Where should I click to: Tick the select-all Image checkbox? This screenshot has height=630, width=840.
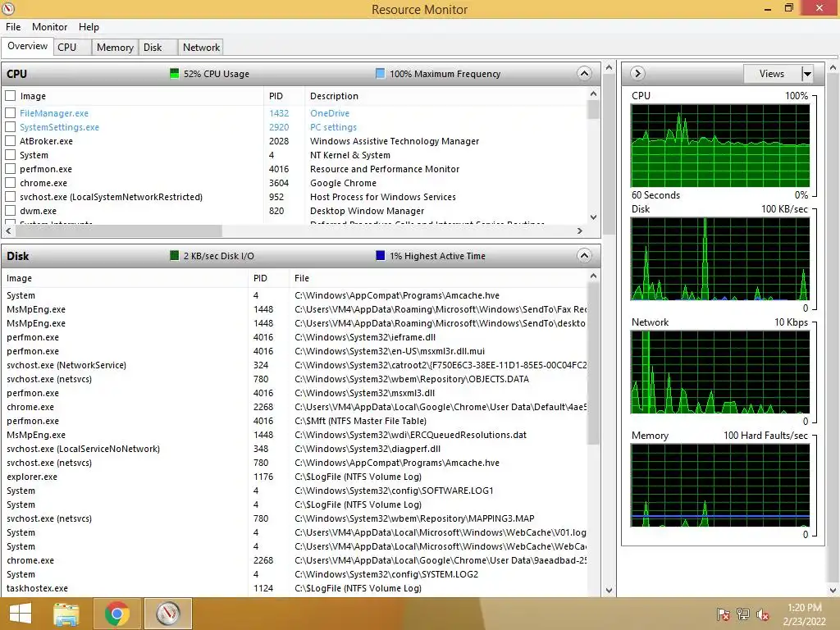point(10,96)
